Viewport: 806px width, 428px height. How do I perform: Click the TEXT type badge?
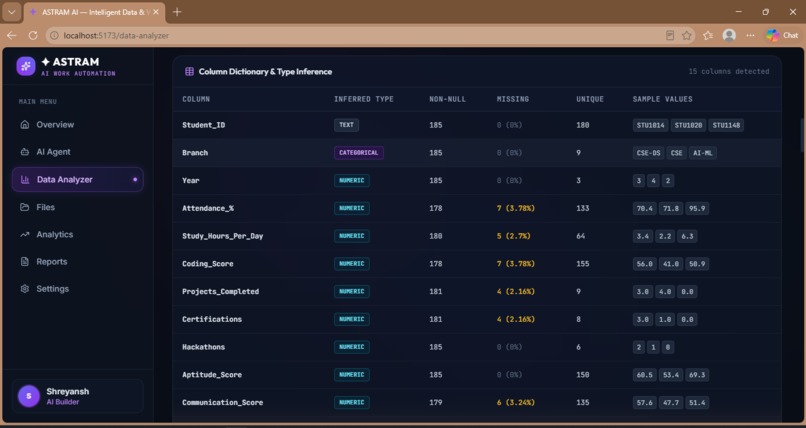click(346, 125)
